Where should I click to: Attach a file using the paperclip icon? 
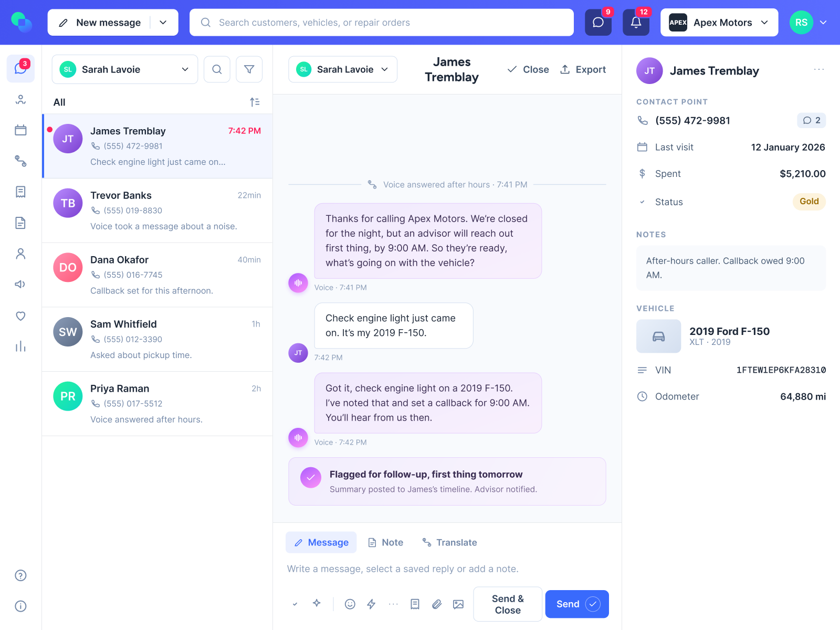[437, 604]
